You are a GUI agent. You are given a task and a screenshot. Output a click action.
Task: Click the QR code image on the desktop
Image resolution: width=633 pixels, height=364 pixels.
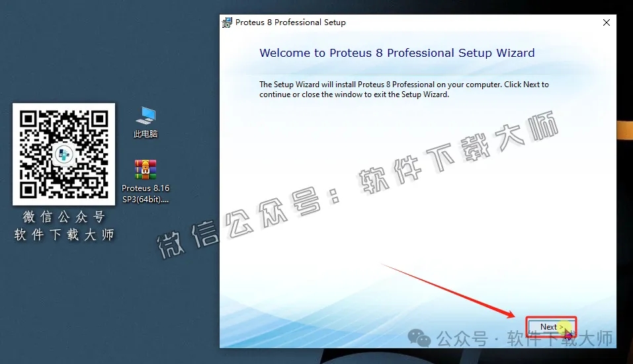(63, 154)
